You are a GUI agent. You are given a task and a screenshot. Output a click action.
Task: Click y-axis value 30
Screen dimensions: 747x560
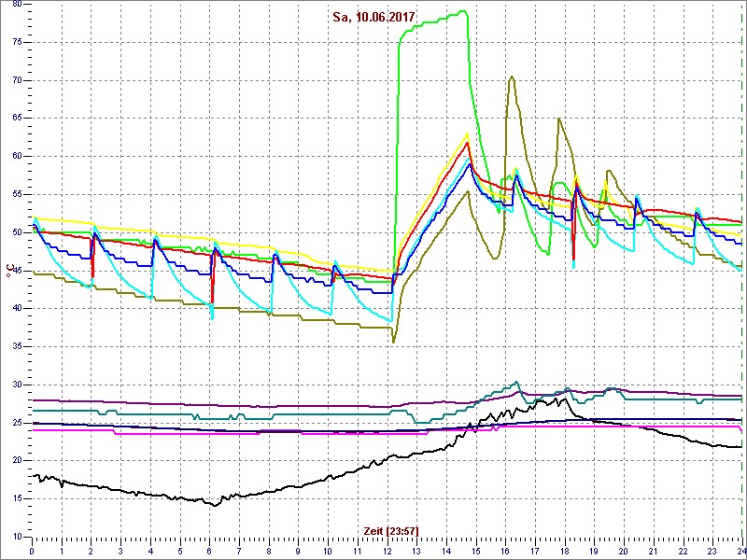(16, 385)
